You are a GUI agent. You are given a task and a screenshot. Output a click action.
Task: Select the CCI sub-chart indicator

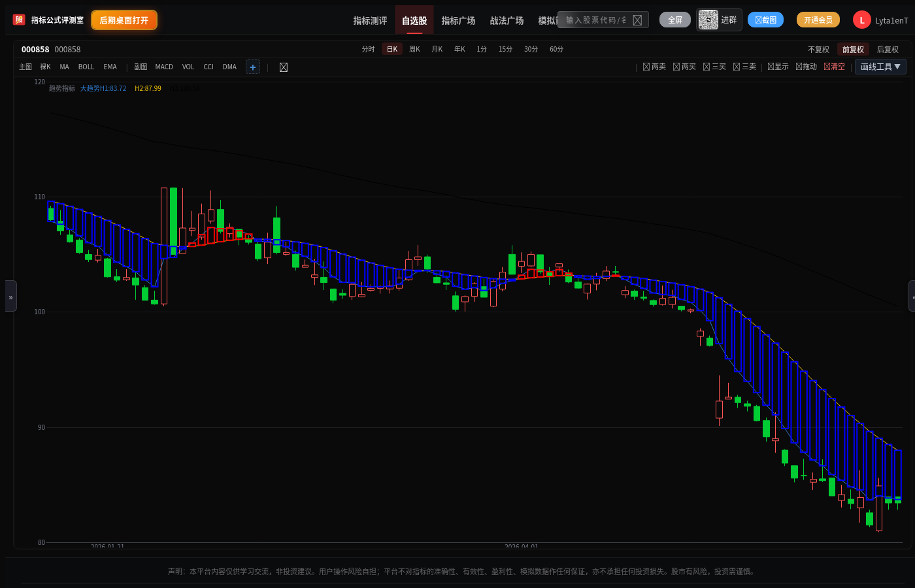[x=208, y=67]
